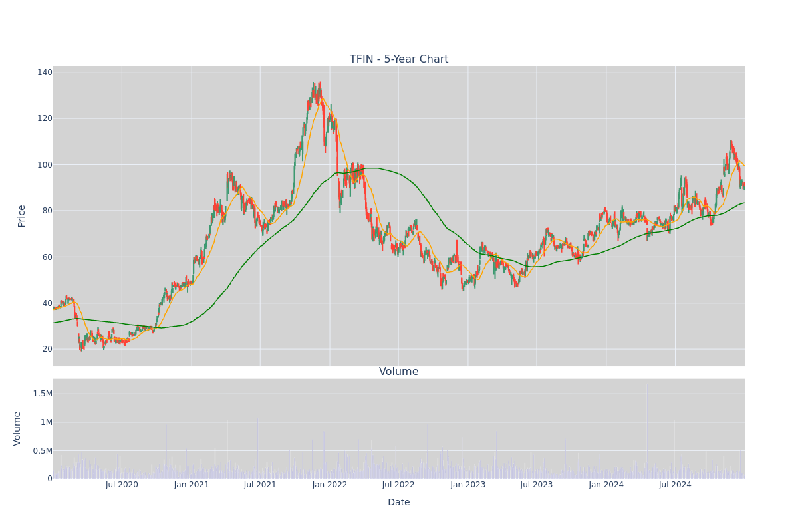The image size is (798, 532).
Task: Click the volume axis value 0.5M
Action: click(x=43, y=451)
